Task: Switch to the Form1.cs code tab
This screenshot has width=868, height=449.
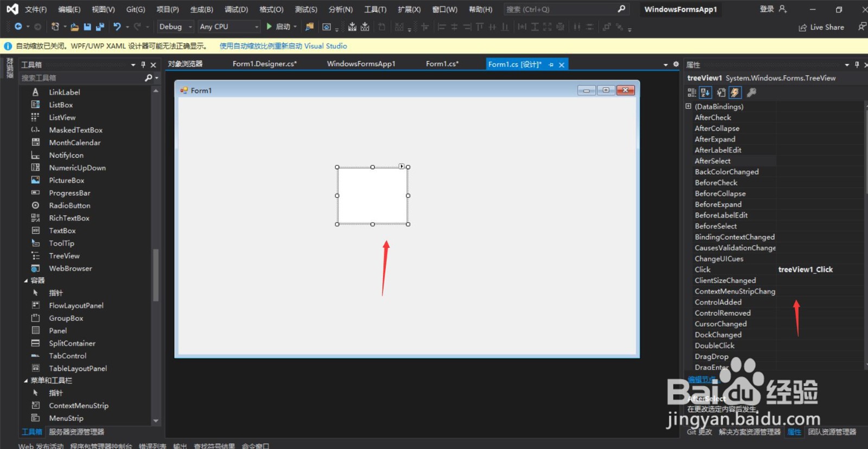Action: [442, 64]
